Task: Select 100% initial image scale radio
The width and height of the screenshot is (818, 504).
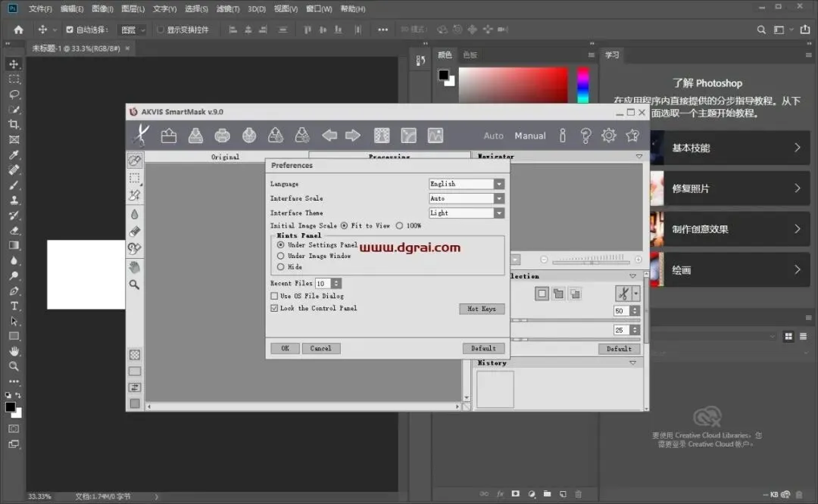Action: (x=399, y=226)
